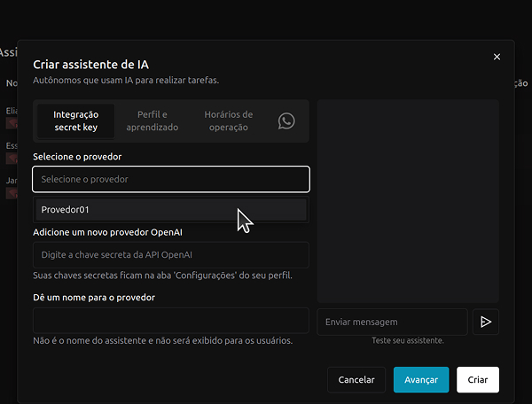Go to Horários de operação tab
Viewport: 532px width, 404px height.
[x=228, y=121]
